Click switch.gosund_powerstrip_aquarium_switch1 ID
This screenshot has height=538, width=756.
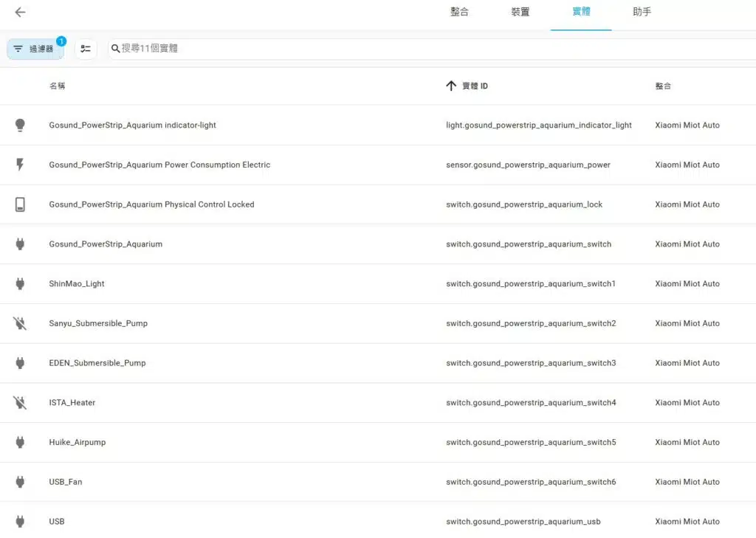530,283
